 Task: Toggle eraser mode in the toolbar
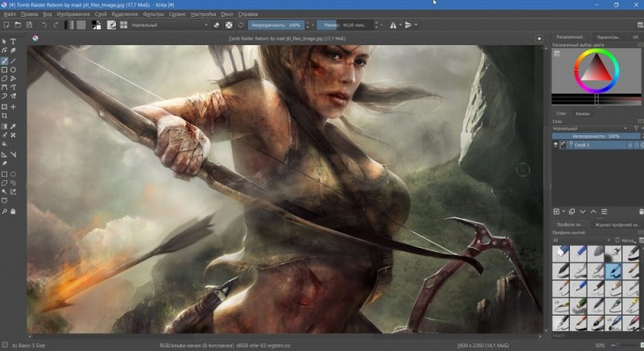pos(217,25)
